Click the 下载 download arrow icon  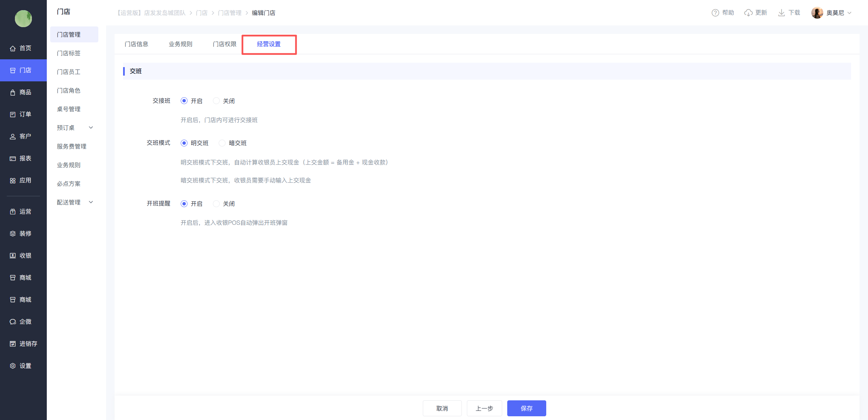(x=782, y=13)
